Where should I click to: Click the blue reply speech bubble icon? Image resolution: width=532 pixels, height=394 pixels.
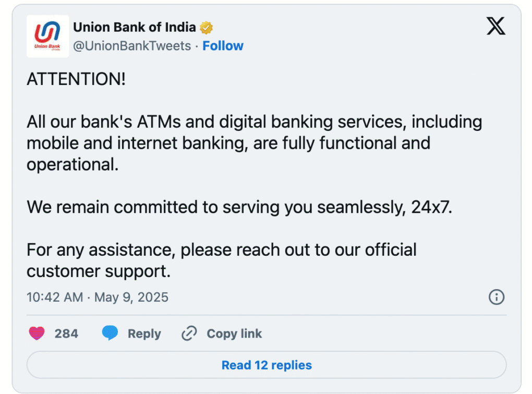[x=110, y=332]
